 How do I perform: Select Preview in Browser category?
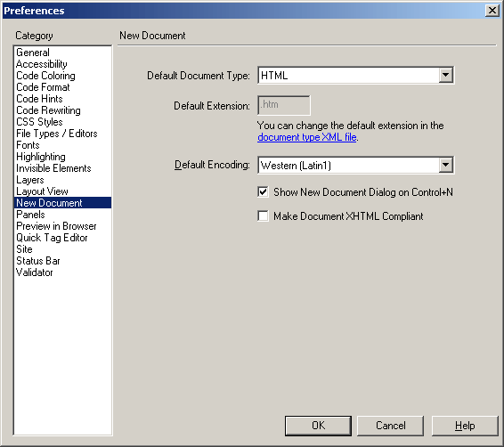56,226
